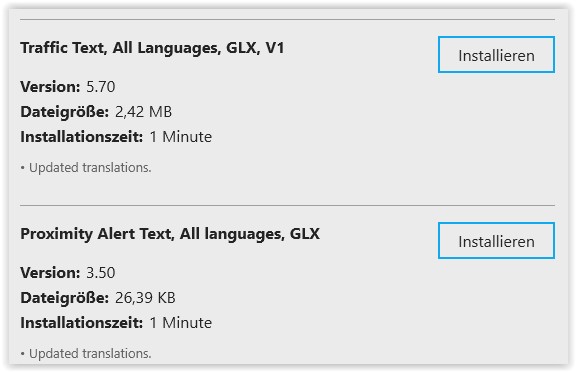Click 1 Minute under Proximity Alert Text

[x=181, y=323]
